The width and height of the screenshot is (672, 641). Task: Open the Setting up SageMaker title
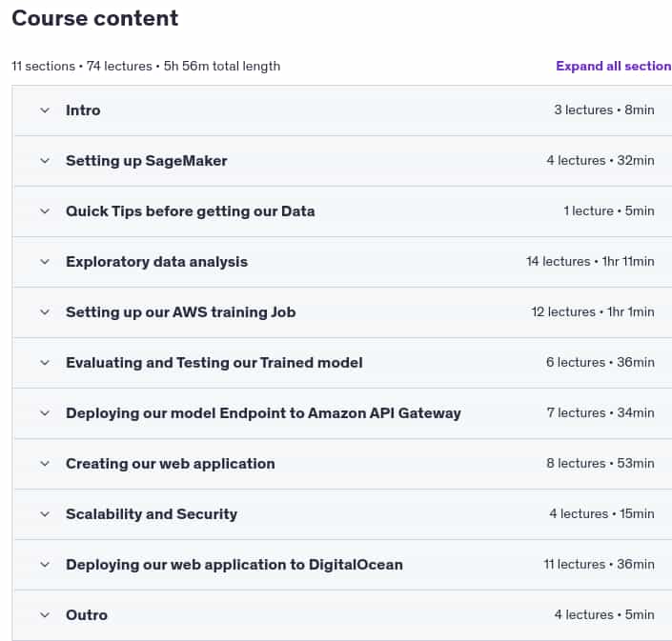tap(147, 161)
